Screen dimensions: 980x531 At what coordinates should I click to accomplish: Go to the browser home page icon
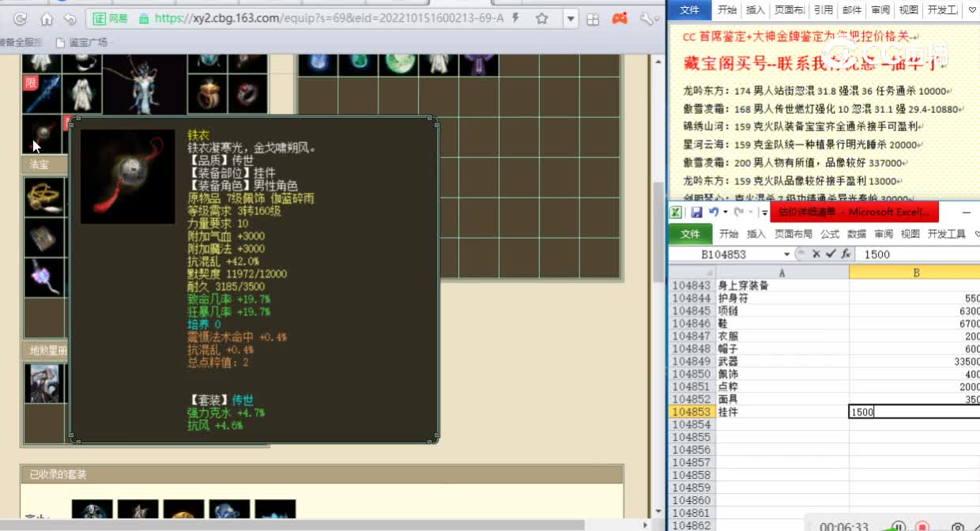click(x=47, y=18)
